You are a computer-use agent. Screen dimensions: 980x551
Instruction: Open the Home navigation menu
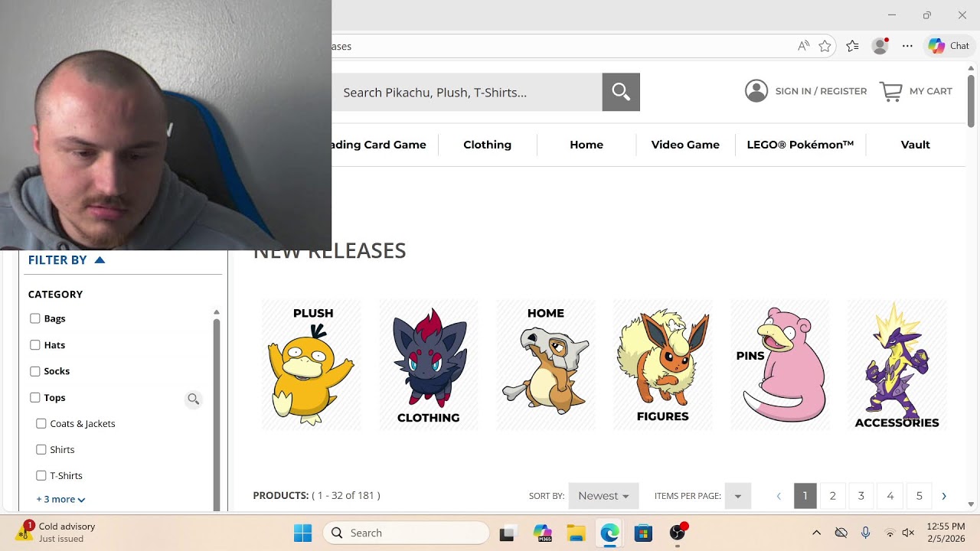pyautogui.click(x=586, y=145)
